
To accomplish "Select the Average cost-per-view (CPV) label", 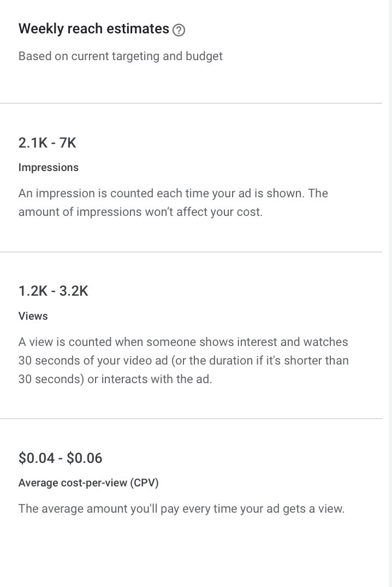I will [88, 483].
